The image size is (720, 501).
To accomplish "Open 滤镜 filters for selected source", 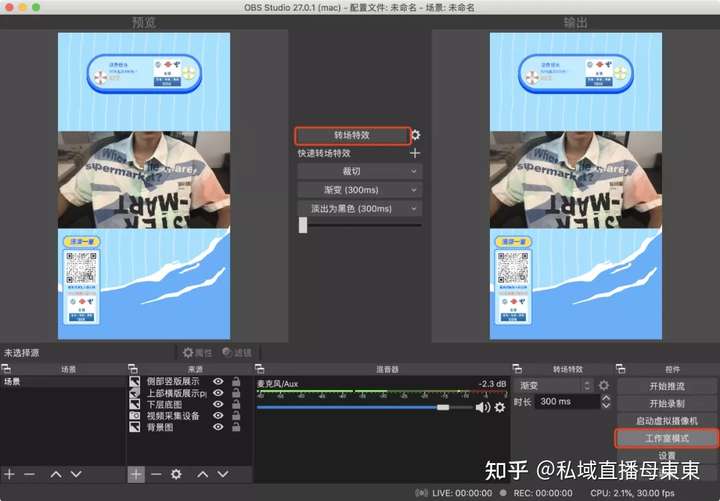I will (x=237, y=353).
